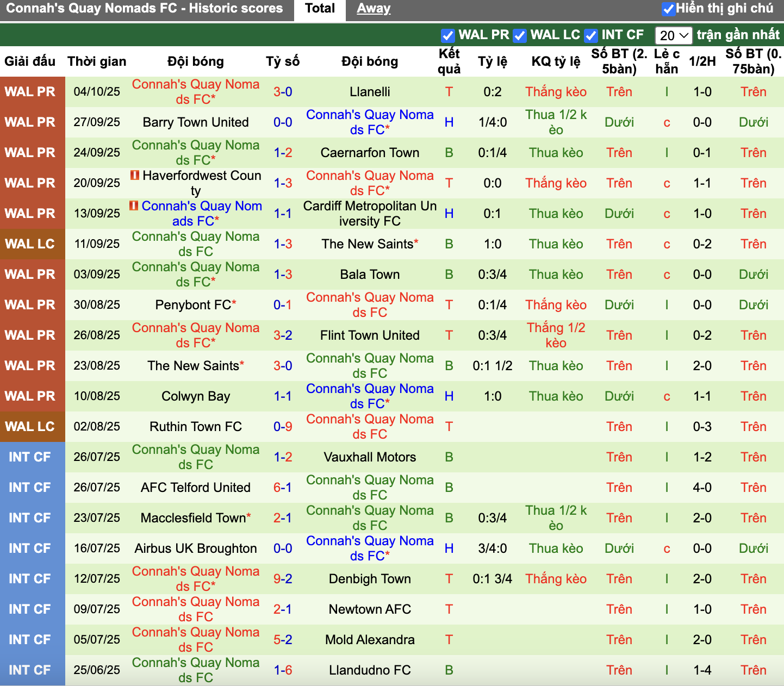Screen dimensions: 784x686
Task: Open AFC Telford United team link
Action: [x=196, y=488]
